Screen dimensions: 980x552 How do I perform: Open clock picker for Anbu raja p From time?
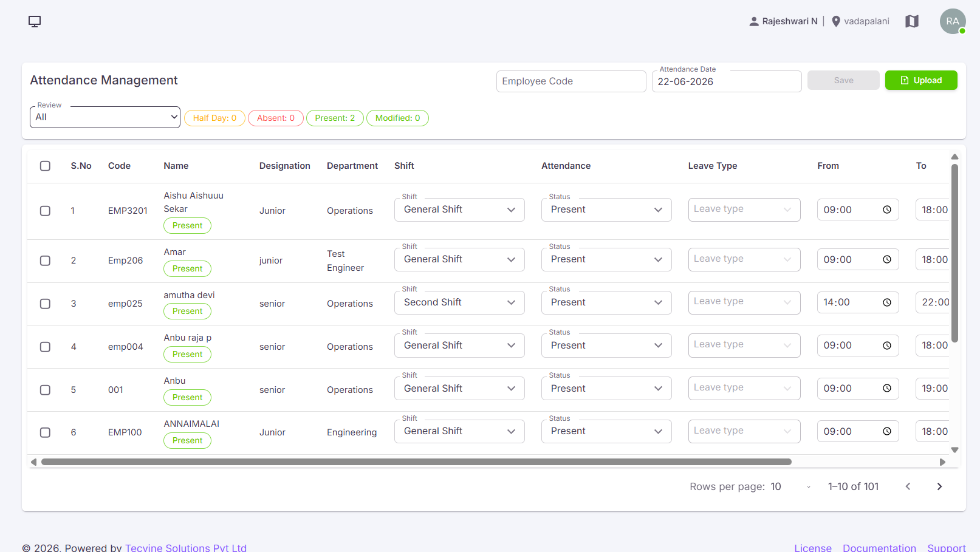pos(887,346)
